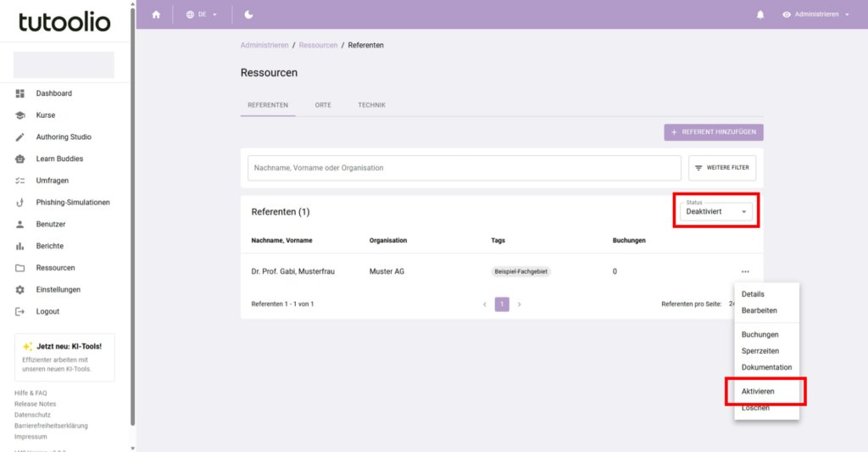This screenshot has height=452, width=868.
Task: Choose Buchungen in the context menu
Action: (766, 335)
